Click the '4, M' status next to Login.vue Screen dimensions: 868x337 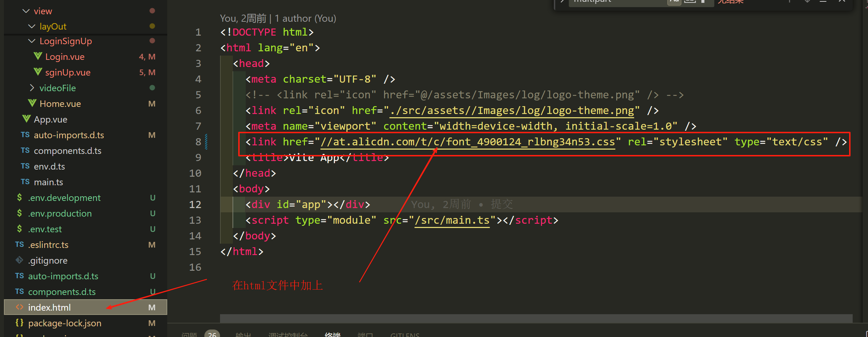click(x=147, y=57)
